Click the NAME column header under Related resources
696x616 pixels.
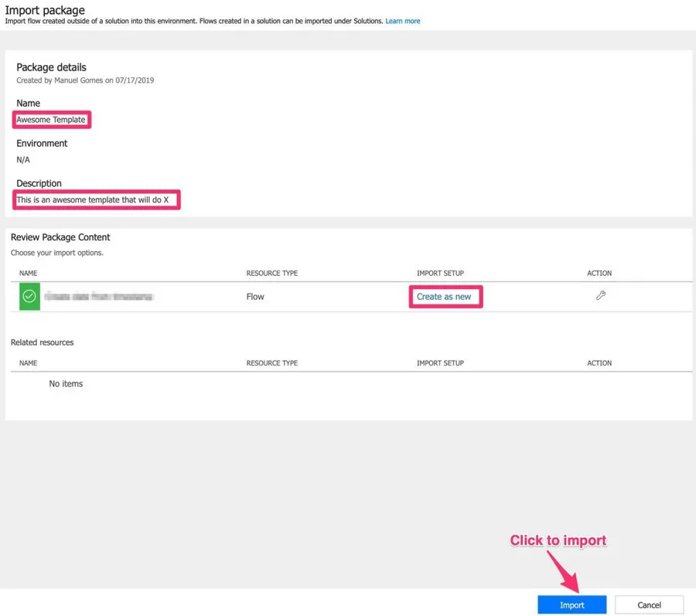(28, 363)
